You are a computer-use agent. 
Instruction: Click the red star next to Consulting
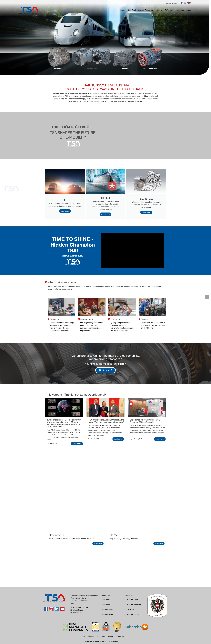coord(49,319)
